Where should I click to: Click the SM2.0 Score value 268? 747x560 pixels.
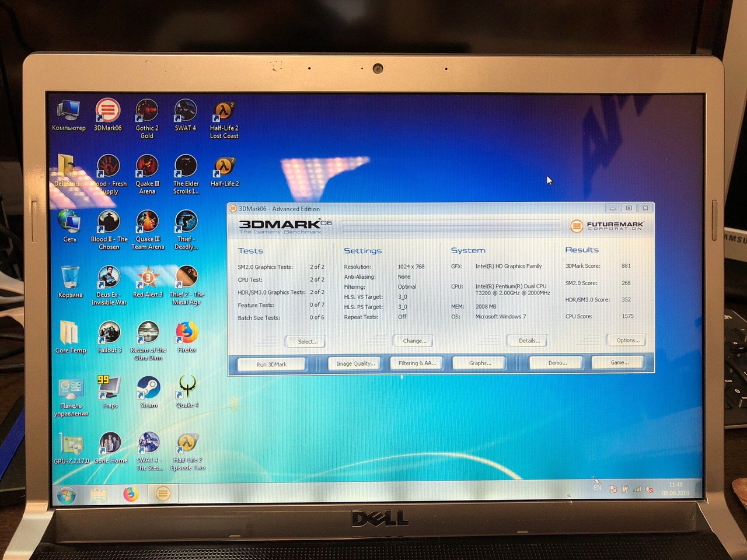(626, 283)
